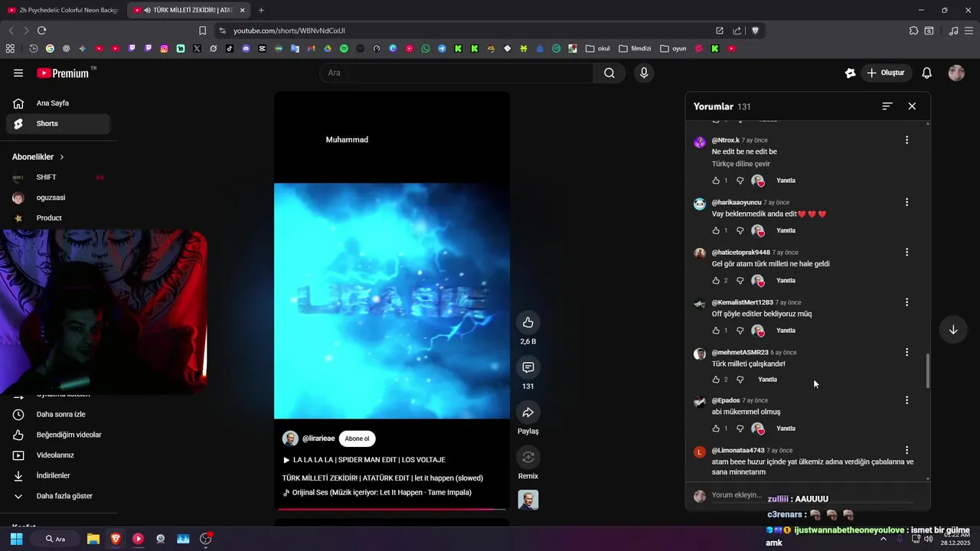This screenshot has height=551, width=980.
Task: Like the @harikaaoyuncu comment
Action: tap(716, 230)
